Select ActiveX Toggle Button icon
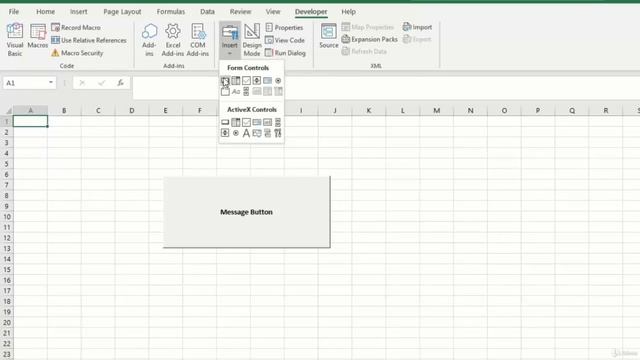 pos(267,133)
